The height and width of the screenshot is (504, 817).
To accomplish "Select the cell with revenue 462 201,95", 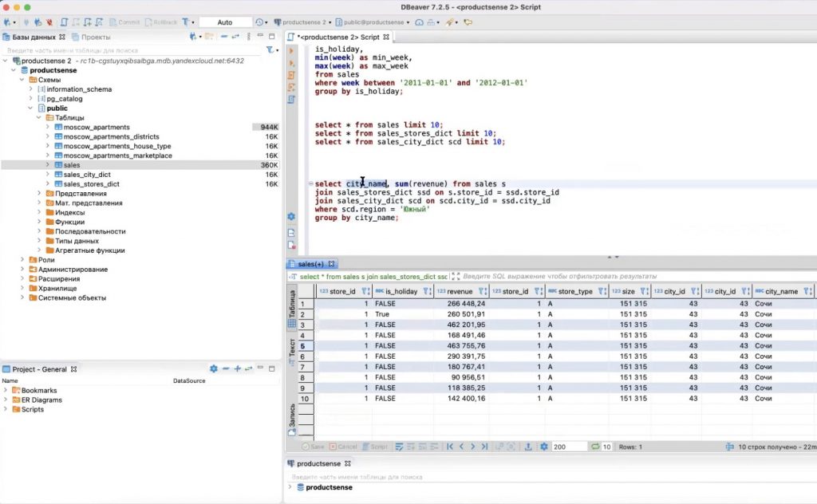I will coord(461,325).
